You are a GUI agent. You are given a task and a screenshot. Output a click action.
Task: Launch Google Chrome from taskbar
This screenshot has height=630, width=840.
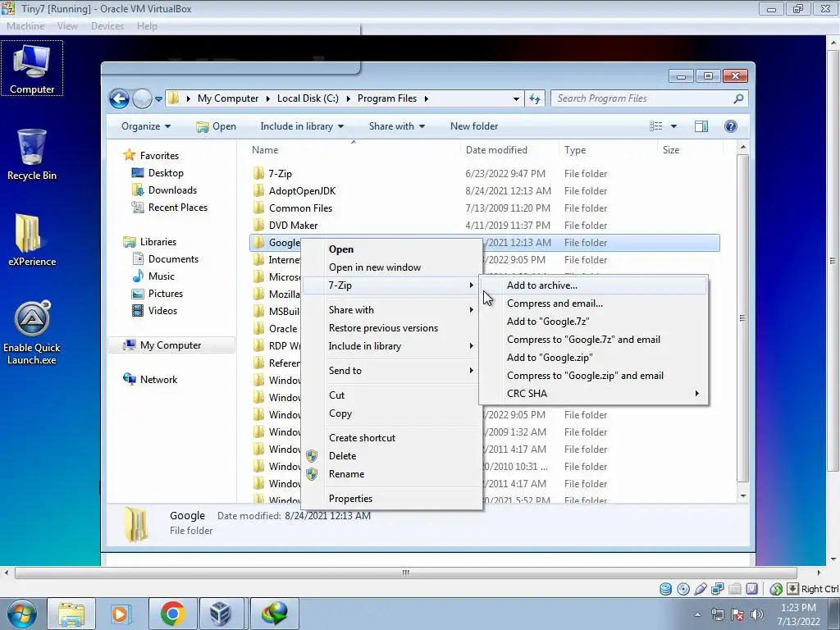(x=172, y=614)
